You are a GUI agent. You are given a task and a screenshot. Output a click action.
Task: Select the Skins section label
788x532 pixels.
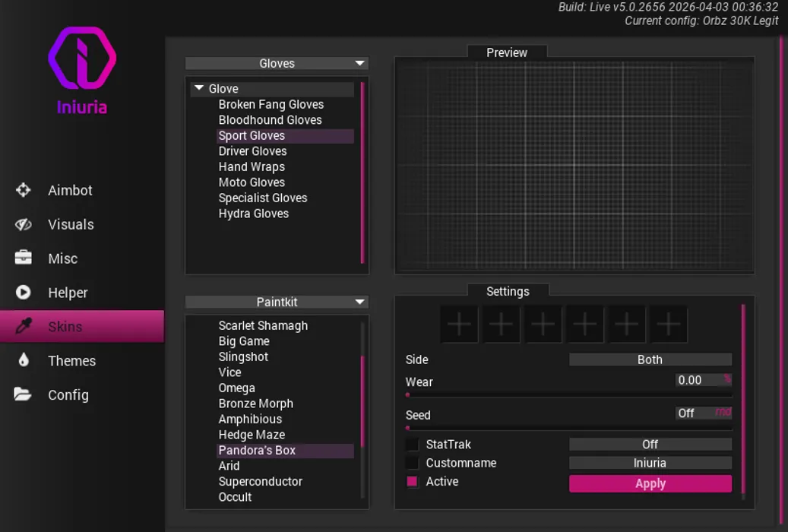coord(65,327)
